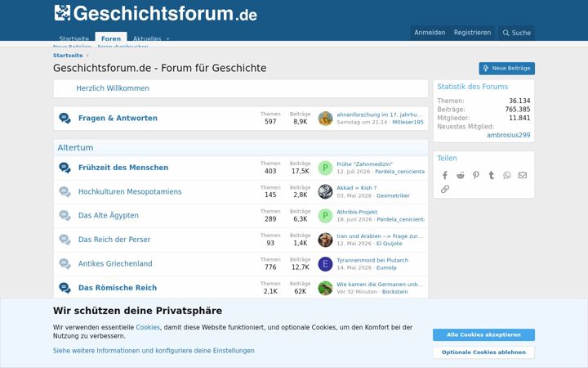Share via email envelope icon
Screen dimensions: 588x368
click(x=523, y=175)
